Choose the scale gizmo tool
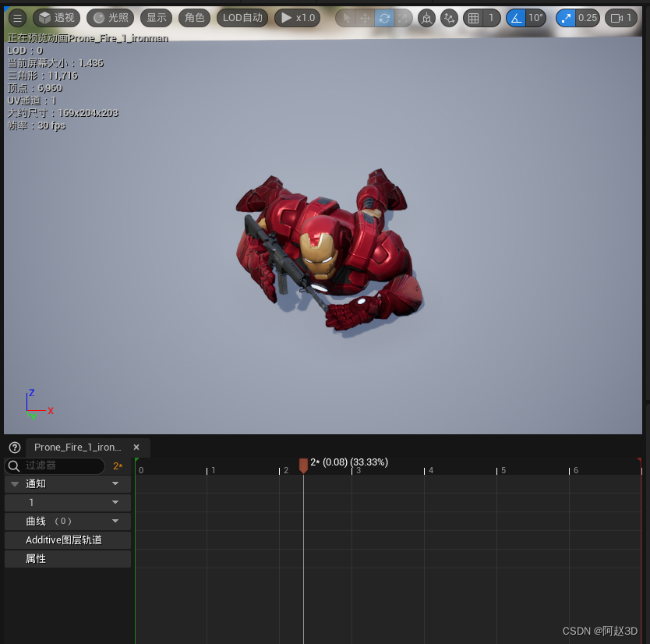650x644 pixels. pos(402,18)
